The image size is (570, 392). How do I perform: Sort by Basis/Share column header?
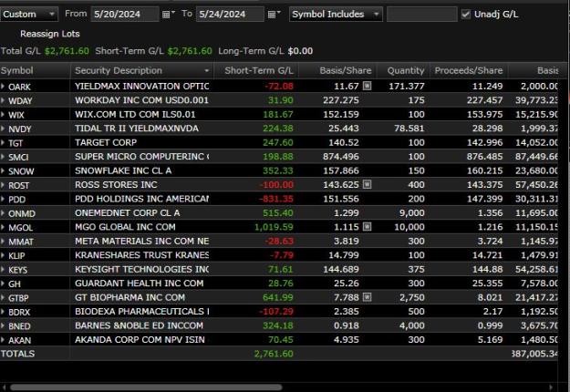tap(346, 70)
